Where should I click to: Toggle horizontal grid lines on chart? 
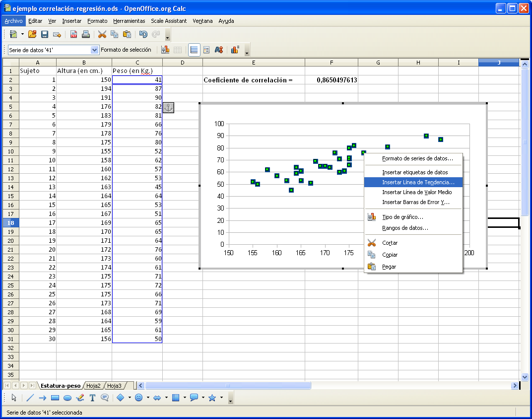click(194, 50)
